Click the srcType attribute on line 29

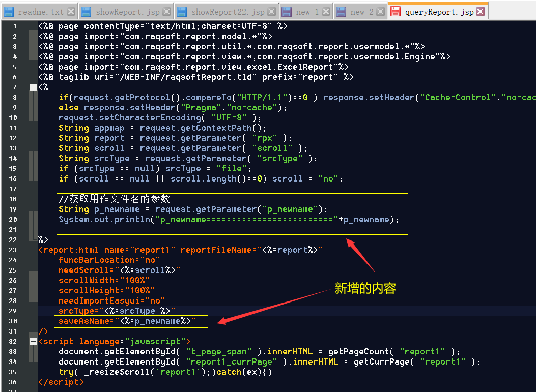pos(117,311)
